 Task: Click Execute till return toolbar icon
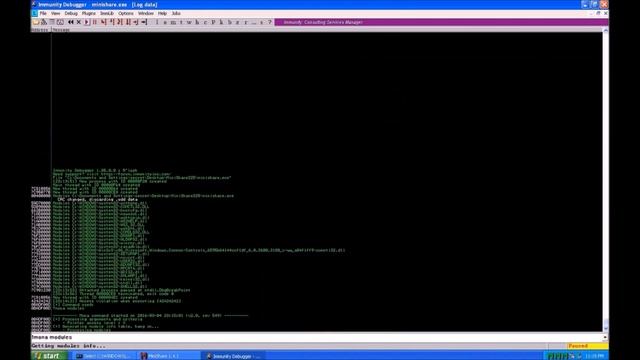(x=136, y=22)
